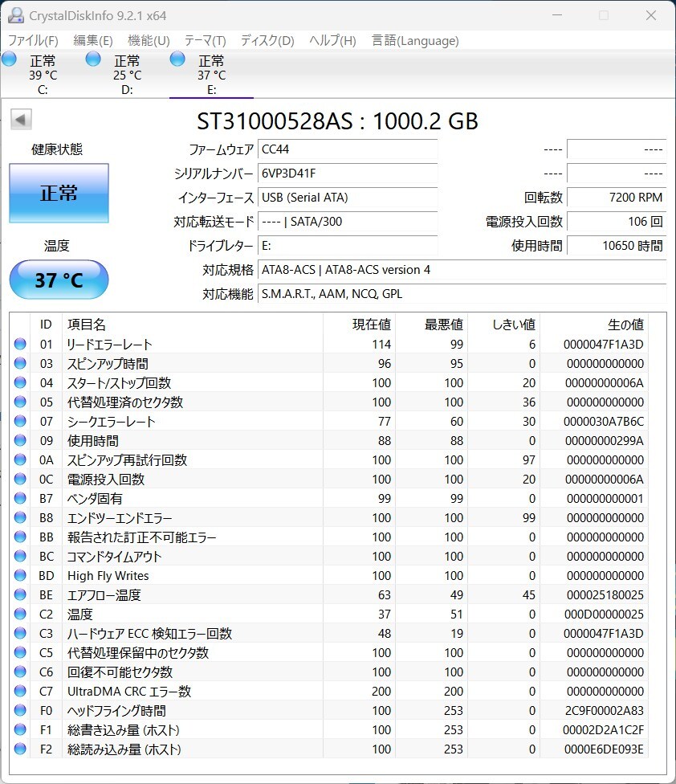Click blue status dot for ID 04 row
Image resolution: width=676 pixels, height=784 pixels.
(x=20, y=382)
